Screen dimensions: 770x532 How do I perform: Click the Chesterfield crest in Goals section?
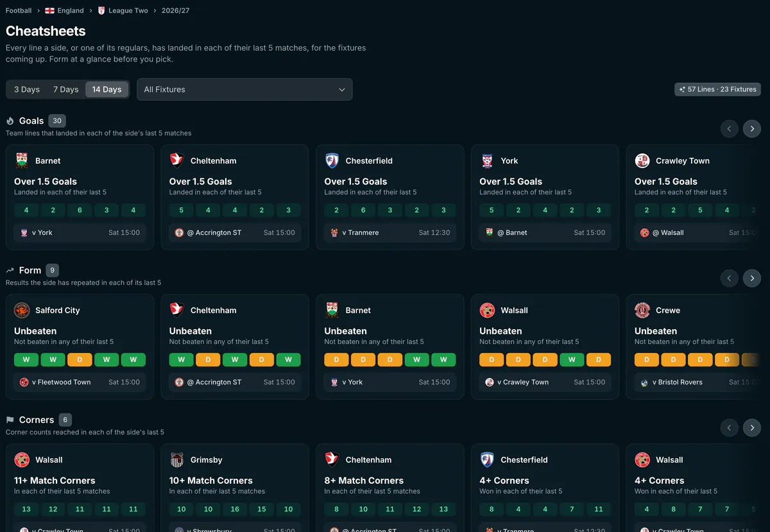[x=332, y=160]
